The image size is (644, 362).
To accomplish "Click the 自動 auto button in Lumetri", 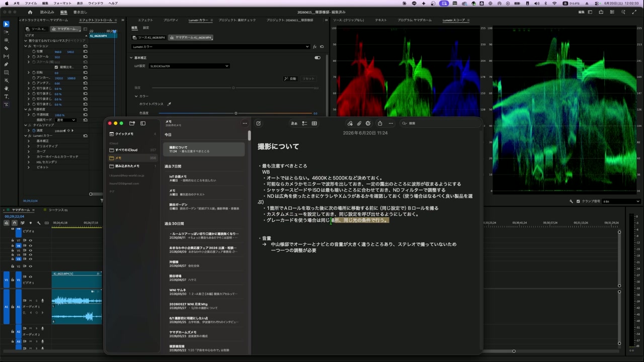I will (291, 78).
